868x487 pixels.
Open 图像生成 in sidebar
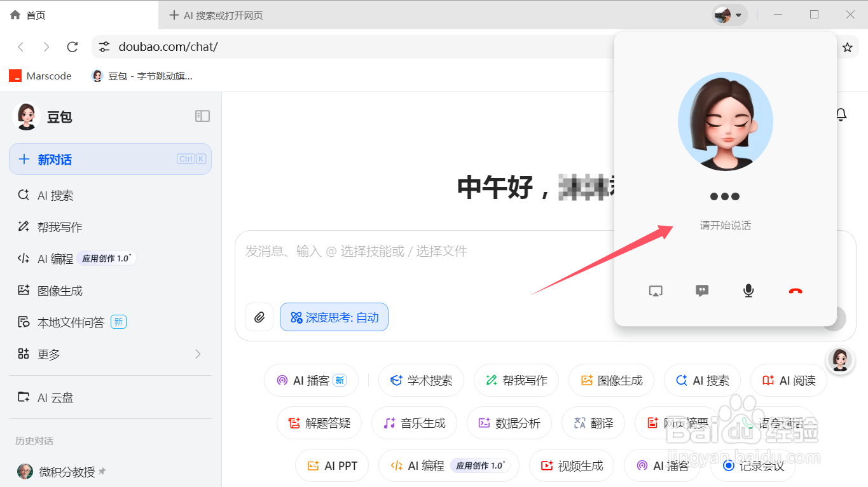click(x=110, y=291)
